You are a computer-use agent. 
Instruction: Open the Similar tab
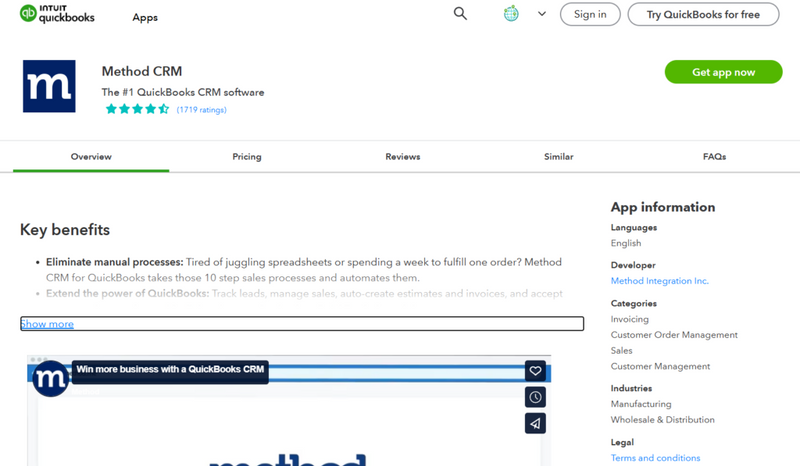[x=559, y=157]
